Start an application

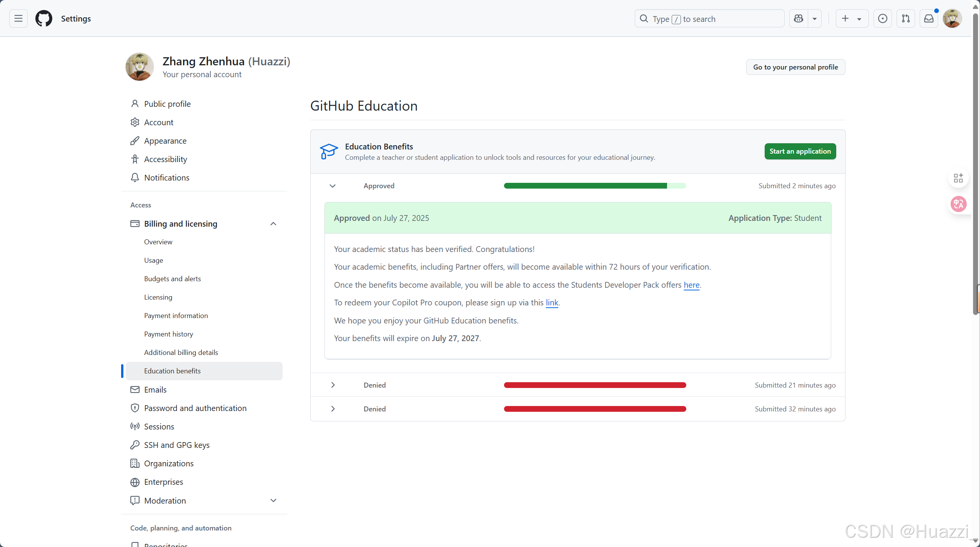pos(800,151)
